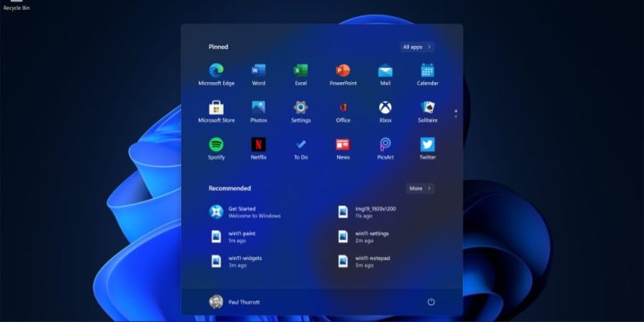Open the Microsoft Store app
644x322 pixels.
click(x=216, y=108)
